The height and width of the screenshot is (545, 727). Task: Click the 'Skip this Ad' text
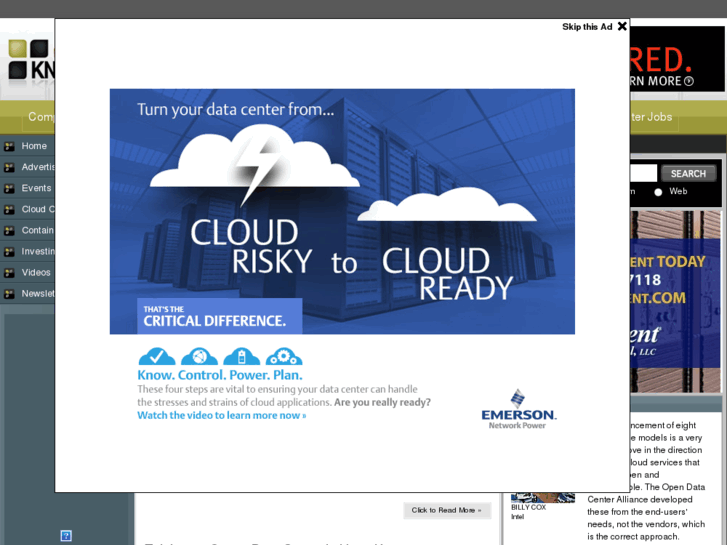587,27
